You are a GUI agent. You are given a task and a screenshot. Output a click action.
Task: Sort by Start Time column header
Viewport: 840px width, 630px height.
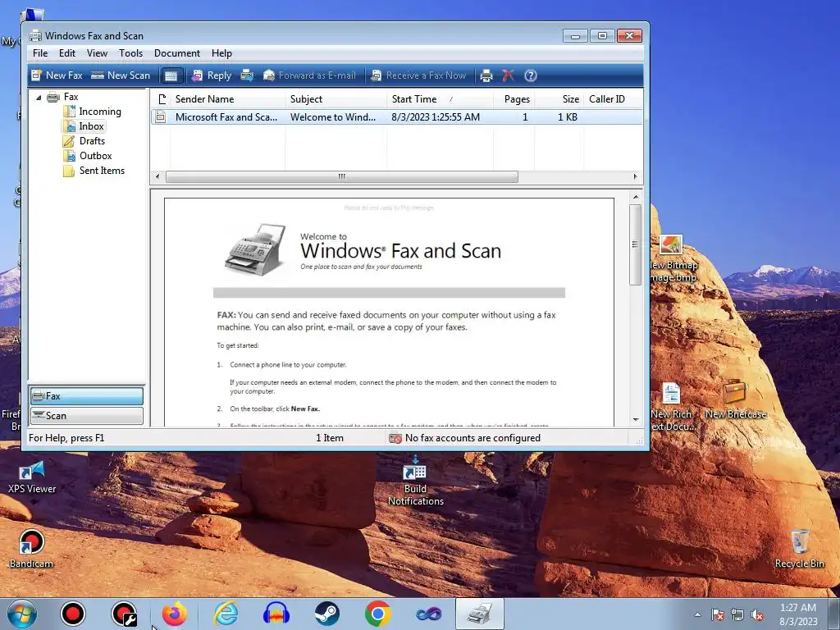[440, 99]
